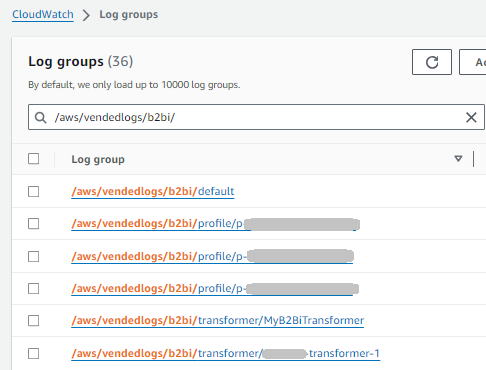Viewport: 486px width, 370px height.
Task: Open the CloudWatch breadcrumb link
Action: tap(43, 15)
